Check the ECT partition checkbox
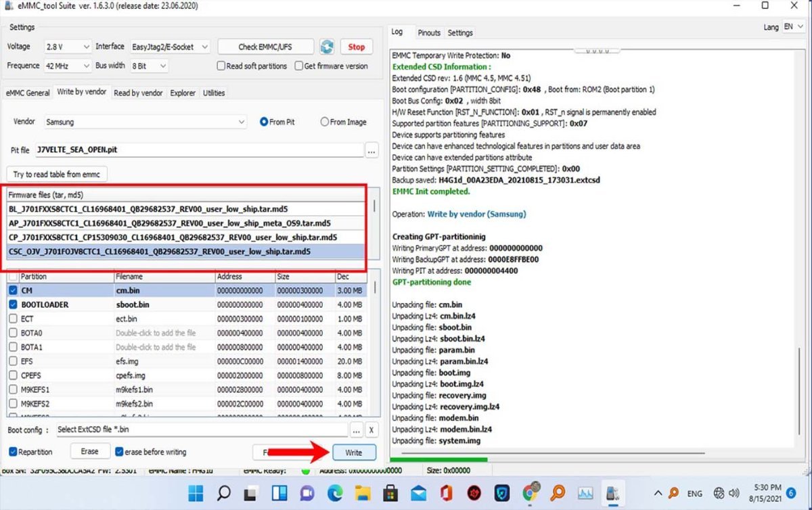 coord(13,319)
